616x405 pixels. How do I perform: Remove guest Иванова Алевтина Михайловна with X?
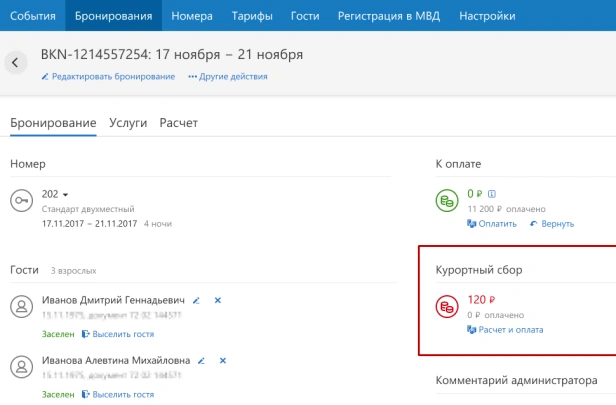coord(223,360)
